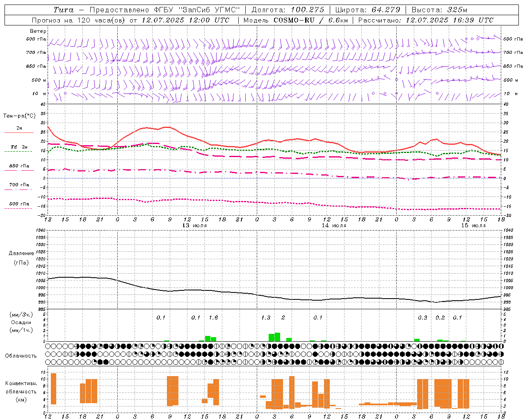Click "500 гПа" entry in temperature legend

pos(19,204)
